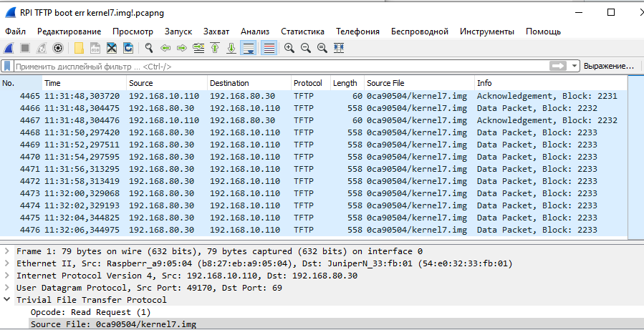Select Opcode: Read Request (1) field
Image resolution: width=644 pixels, height=330 pixels.
coord(91,312)
